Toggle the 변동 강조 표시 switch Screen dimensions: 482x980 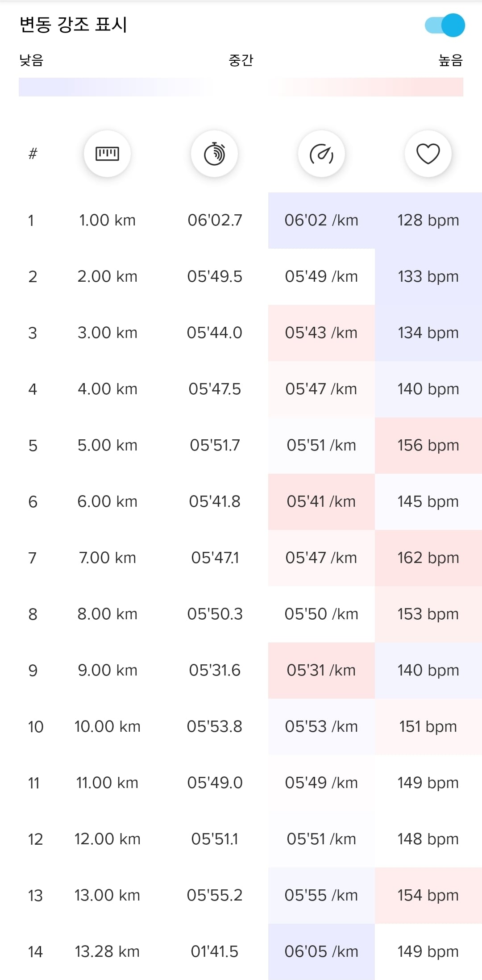click(445, 25)
